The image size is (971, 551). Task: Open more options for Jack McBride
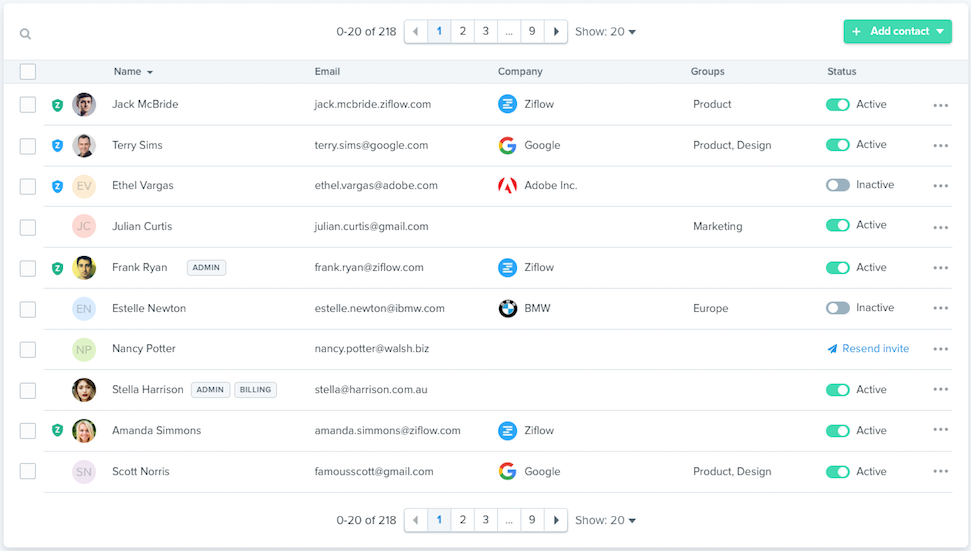coord(940,105)
